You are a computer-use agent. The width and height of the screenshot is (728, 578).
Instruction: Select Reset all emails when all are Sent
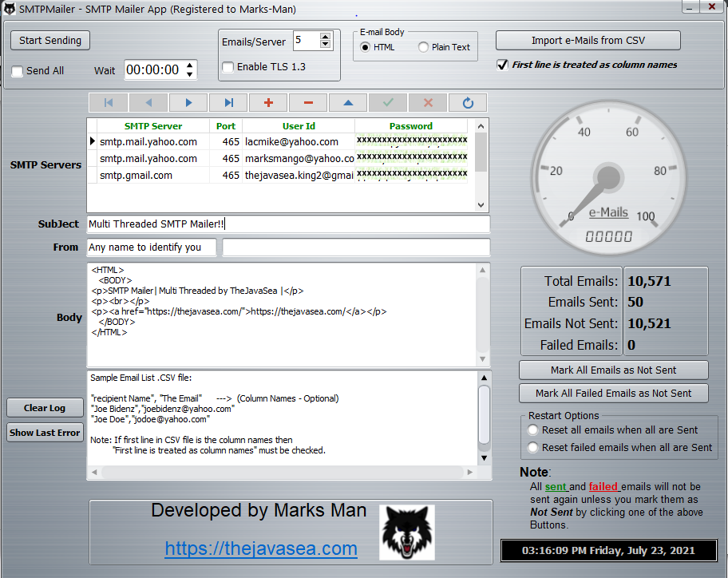[533, 430]
